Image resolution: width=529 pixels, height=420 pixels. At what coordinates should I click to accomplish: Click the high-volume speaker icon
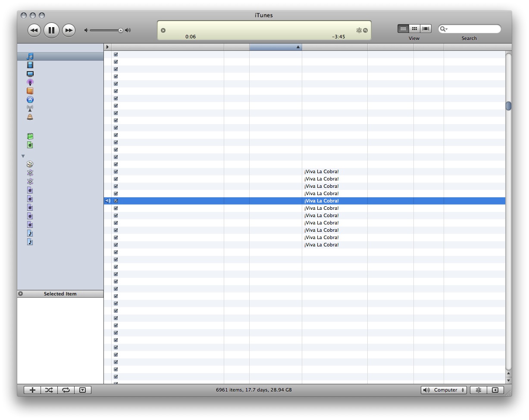coord(128,30)
